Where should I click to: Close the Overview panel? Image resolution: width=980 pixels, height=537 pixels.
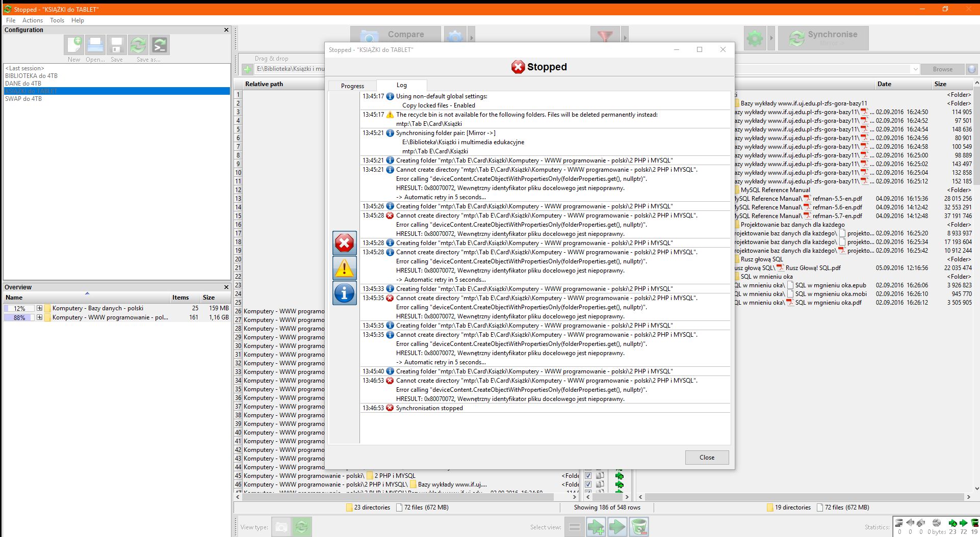point(226,287)
